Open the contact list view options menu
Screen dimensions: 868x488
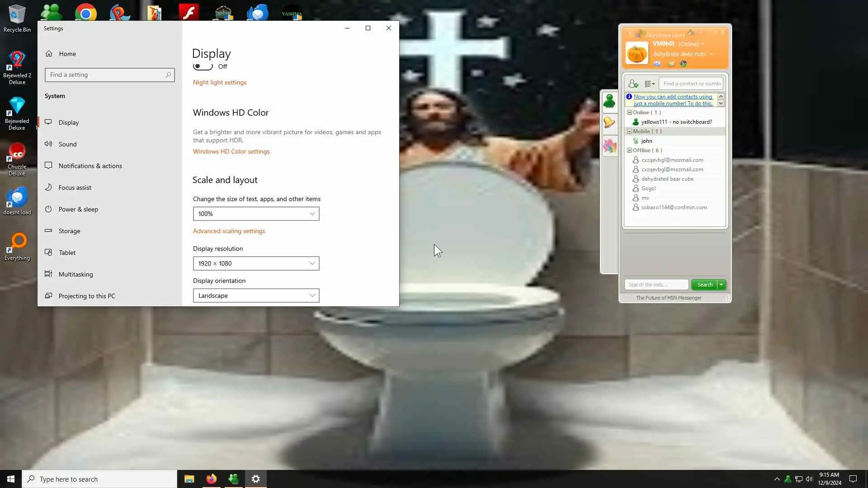(x=650, y=84)
